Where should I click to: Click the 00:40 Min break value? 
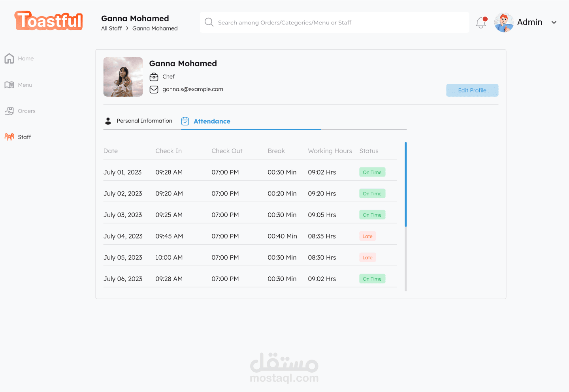(x=282, y=236)
